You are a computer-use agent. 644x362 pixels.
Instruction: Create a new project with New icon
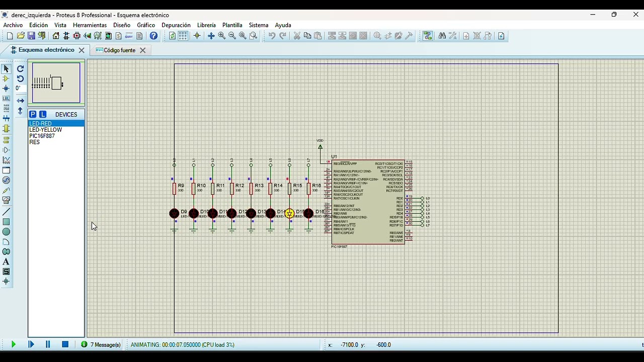pos(10,36)
